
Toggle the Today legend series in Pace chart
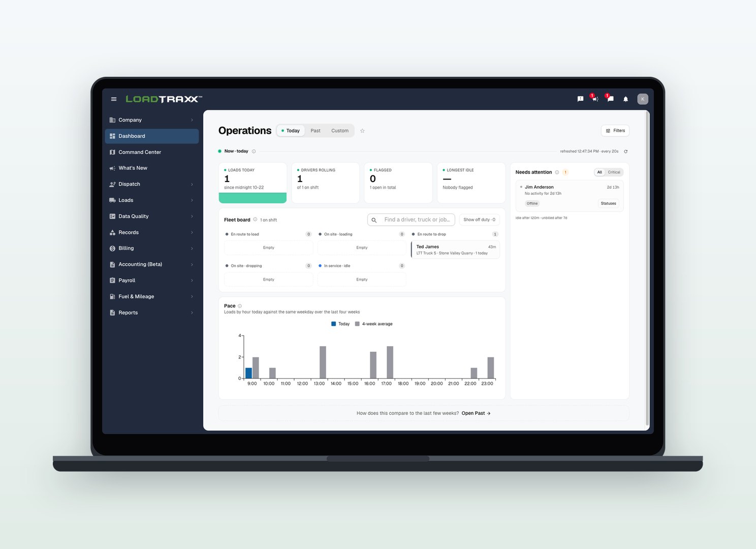[340, 324]
